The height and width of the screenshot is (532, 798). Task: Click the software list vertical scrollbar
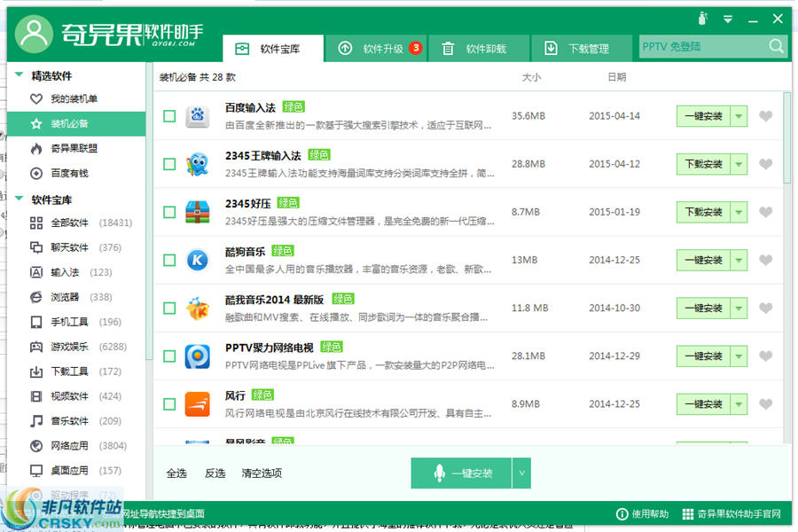786,137
